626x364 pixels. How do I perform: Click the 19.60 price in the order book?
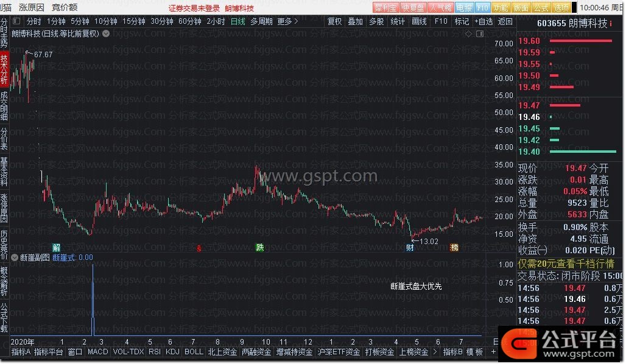point(529,41)
